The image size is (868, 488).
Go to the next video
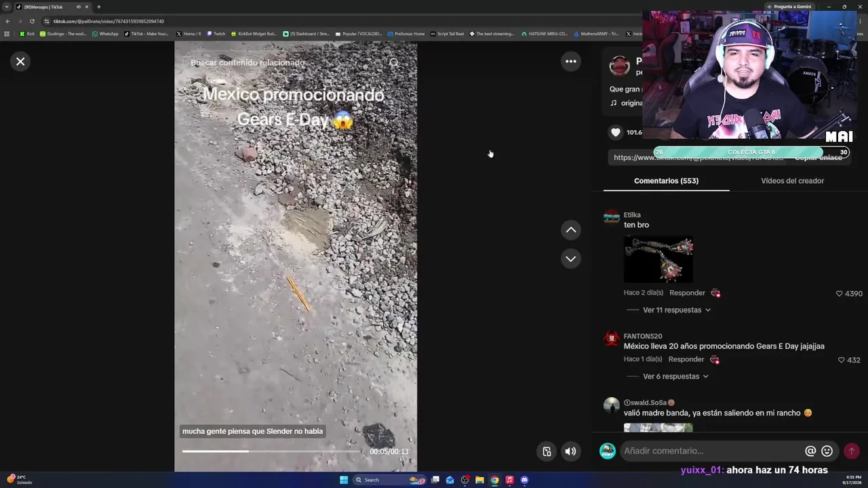[x=571, y=259]
